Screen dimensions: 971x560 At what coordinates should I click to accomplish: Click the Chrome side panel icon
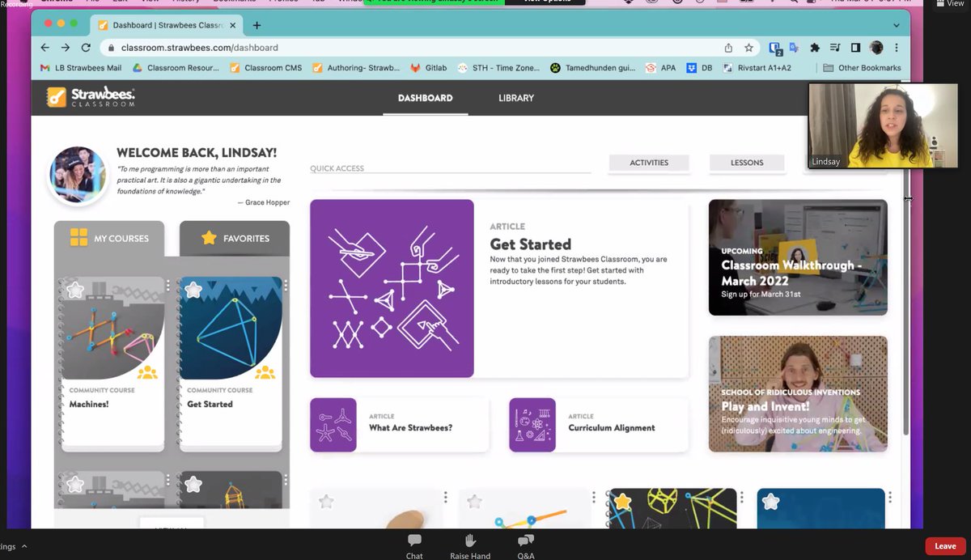coord(856,48)
